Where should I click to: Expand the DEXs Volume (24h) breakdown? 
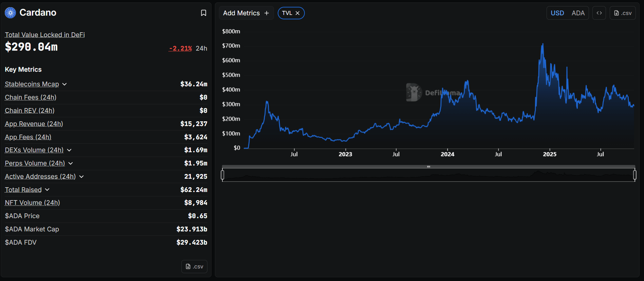pos(69,150)
